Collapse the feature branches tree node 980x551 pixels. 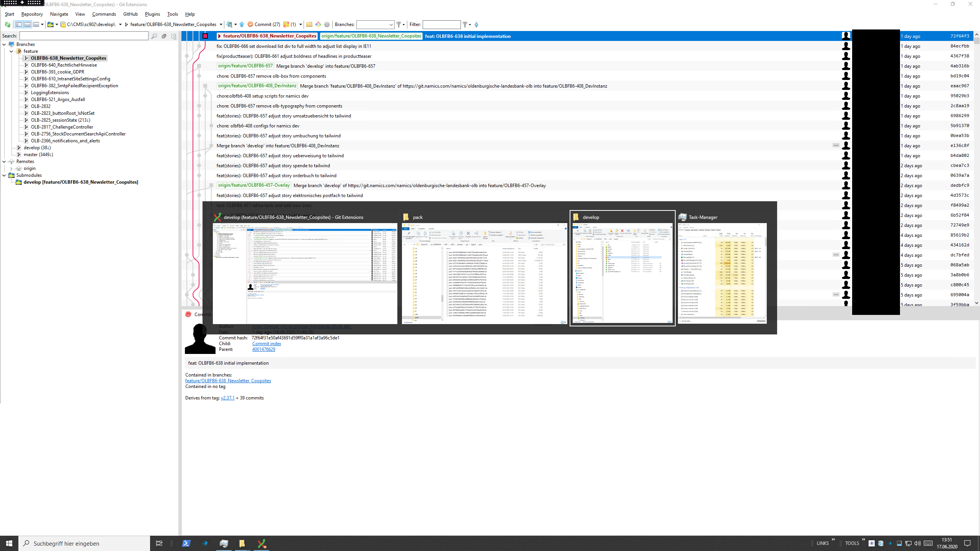tap(11, 51)
